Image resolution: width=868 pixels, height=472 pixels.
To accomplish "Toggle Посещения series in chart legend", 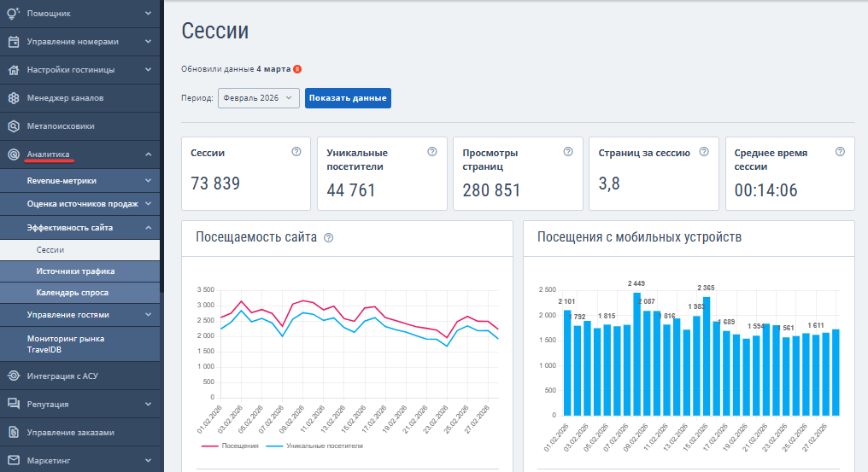I will pos(231,446).
